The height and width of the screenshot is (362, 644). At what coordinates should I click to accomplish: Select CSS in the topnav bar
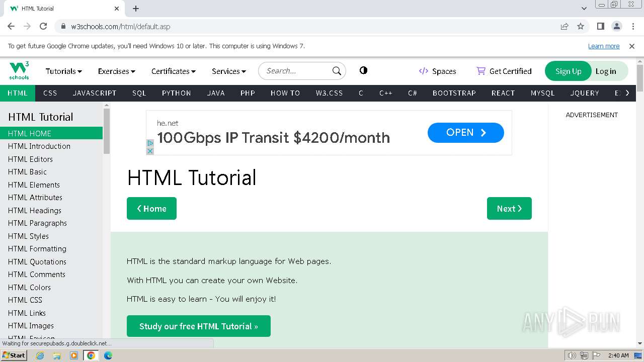(x=50, y=93)
